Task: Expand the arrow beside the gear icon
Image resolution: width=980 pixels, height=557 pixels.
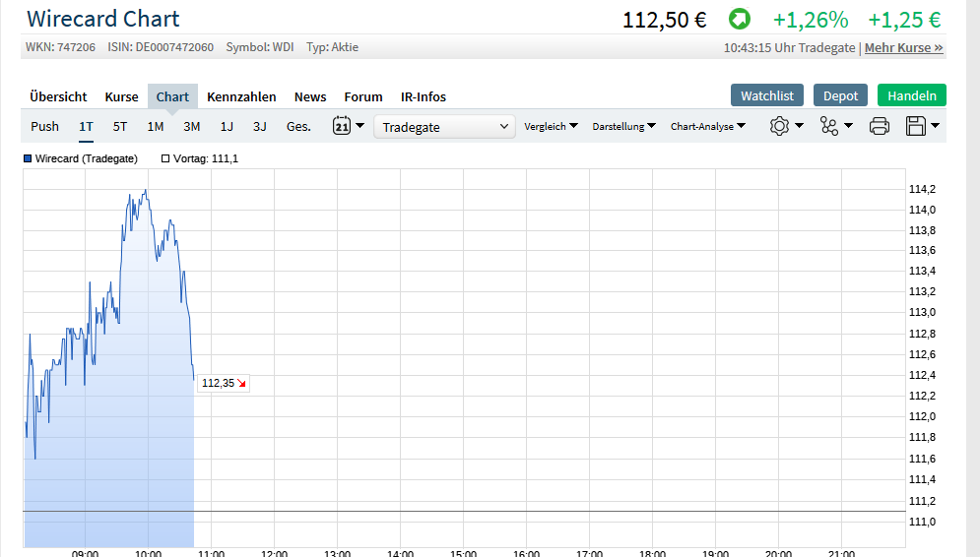Action: pyautogui.click(x=799, y=126)
